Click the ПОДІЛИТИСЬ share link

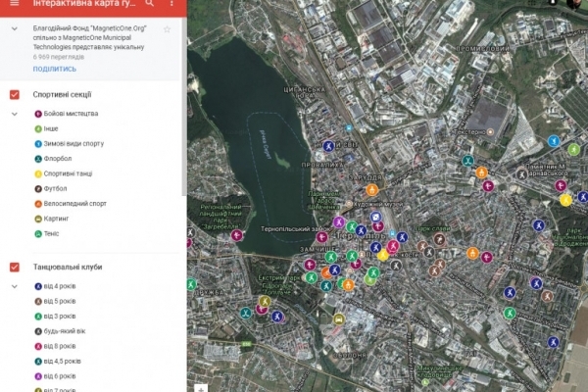coord(54,70)
